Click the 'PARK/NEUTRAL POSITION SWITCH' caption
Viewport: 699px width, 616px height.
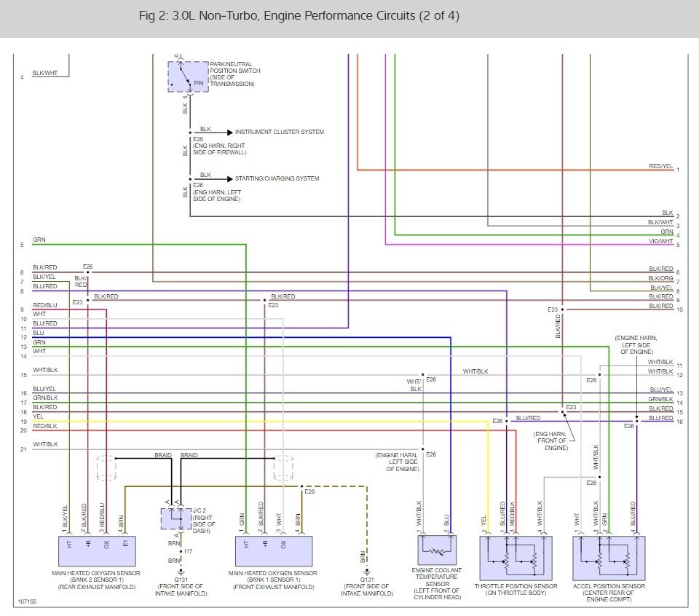[x=235, y=74]
